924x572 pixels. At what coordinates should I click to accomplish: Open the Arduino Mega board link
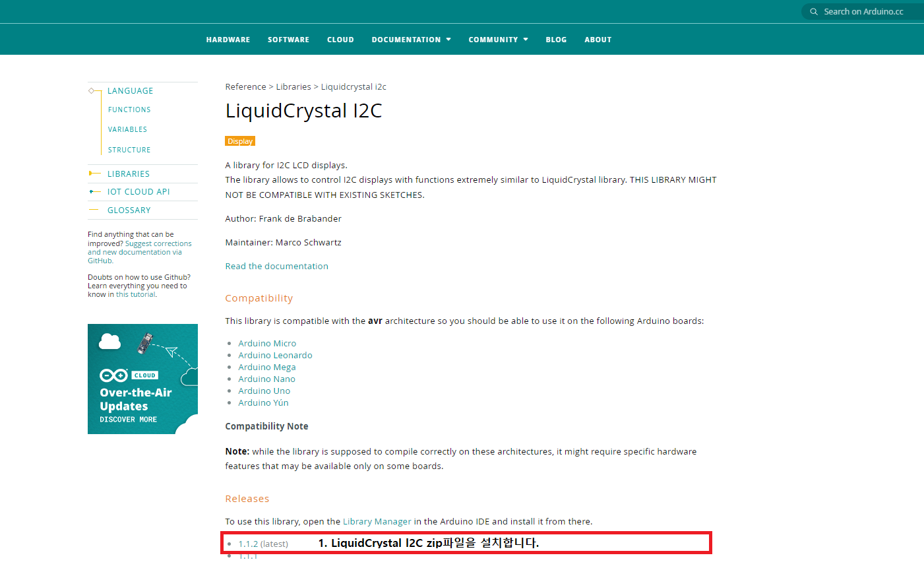267,367
